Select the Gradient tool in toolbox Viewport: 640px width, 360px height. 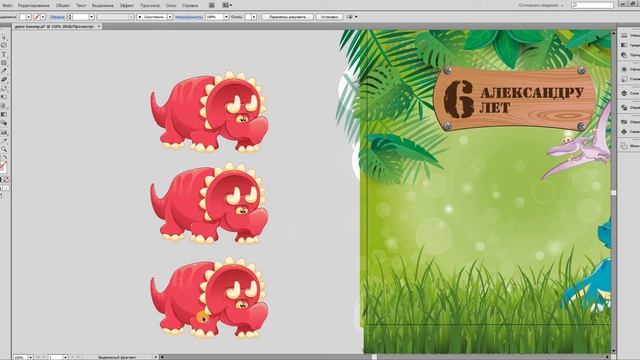click(x=4, y=114)
